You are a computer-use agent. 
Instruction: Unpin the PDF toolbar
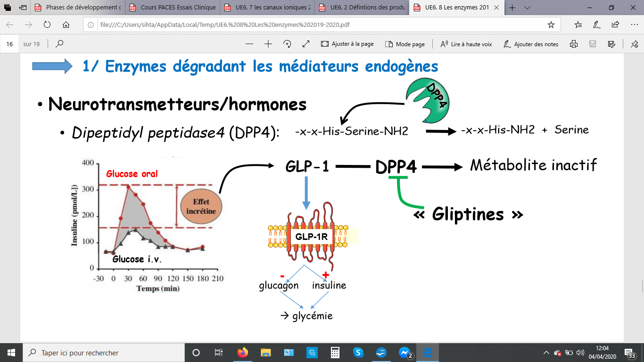click(634, 44)
